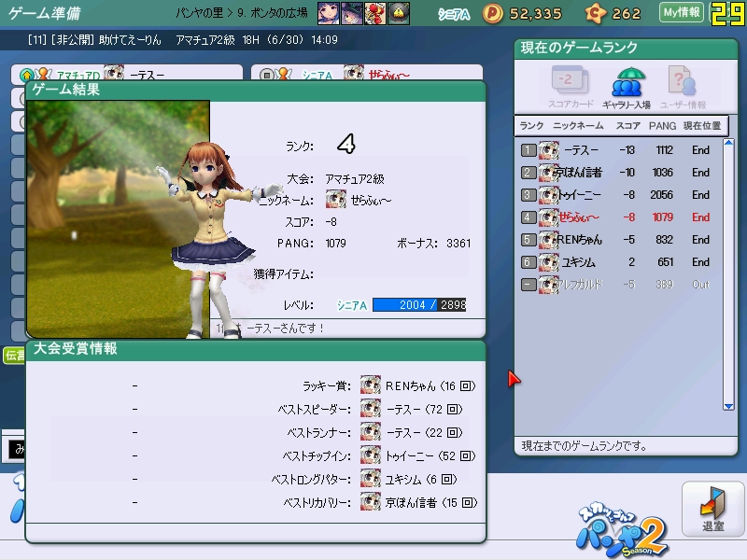
Task: Click the rank 1 number badge
Action: [528, 150]
